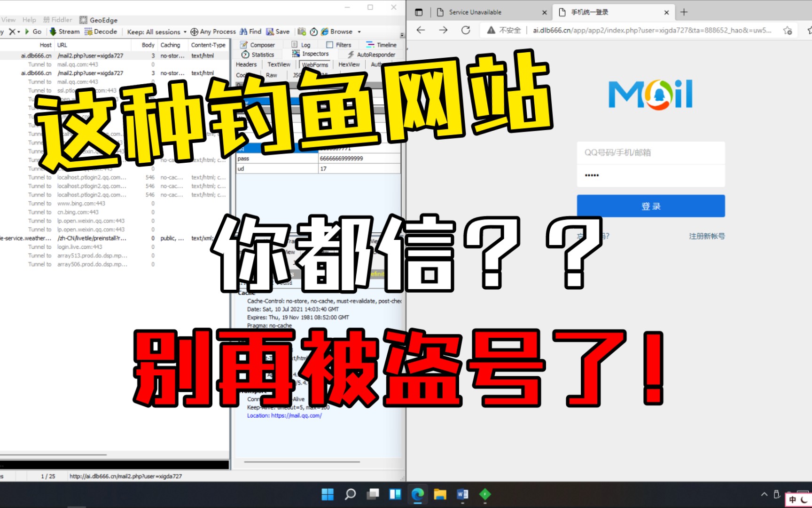Sort sessions by Host column header
The height and width of the screenshot is (508, 812).
[x=46, y=45]
